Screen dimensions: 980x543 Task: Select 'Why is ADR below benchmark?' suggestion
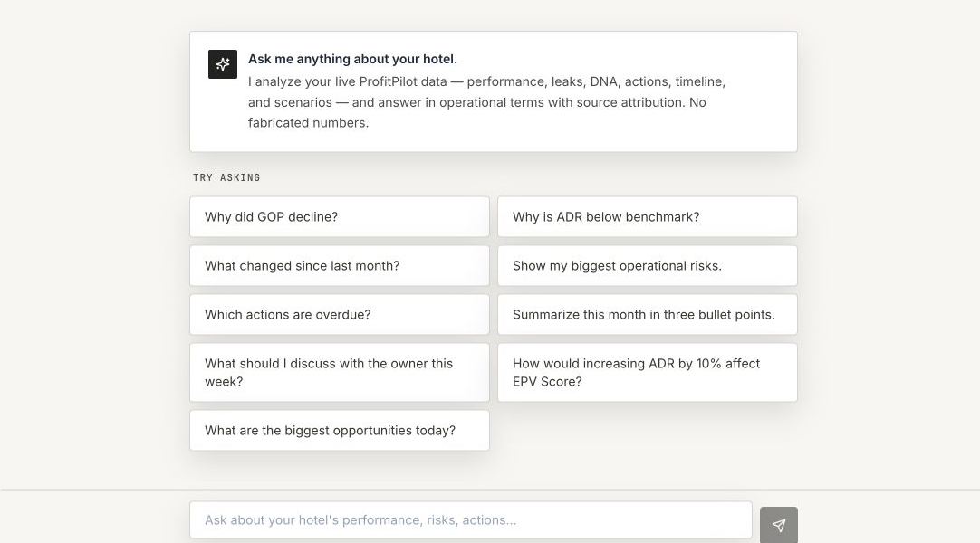pos(648,216)
